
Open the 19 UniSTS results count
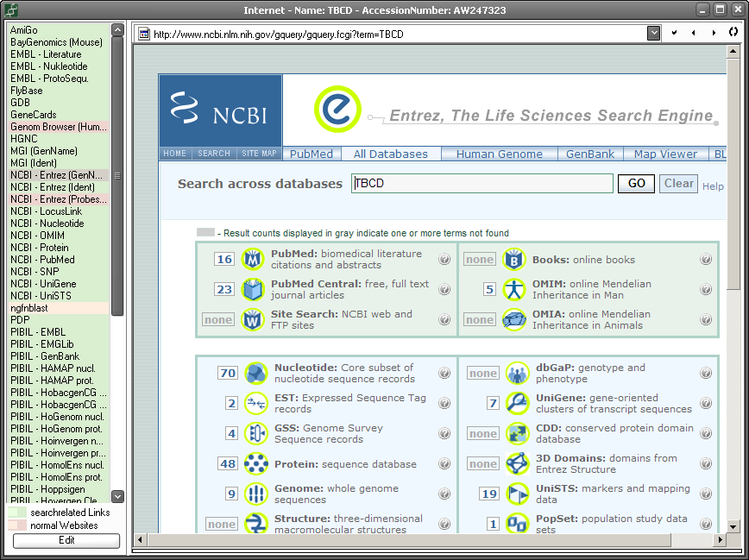[489, 494]
